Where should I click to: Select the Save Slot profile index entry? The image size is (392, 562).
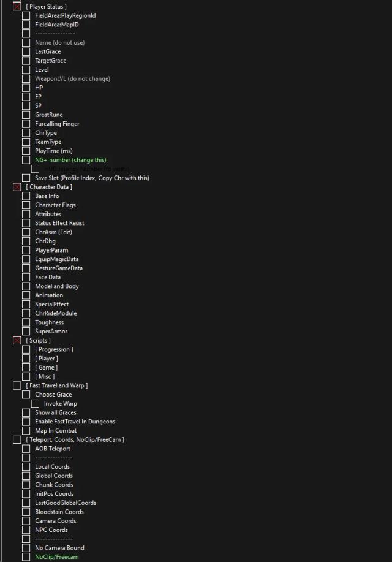92,178
